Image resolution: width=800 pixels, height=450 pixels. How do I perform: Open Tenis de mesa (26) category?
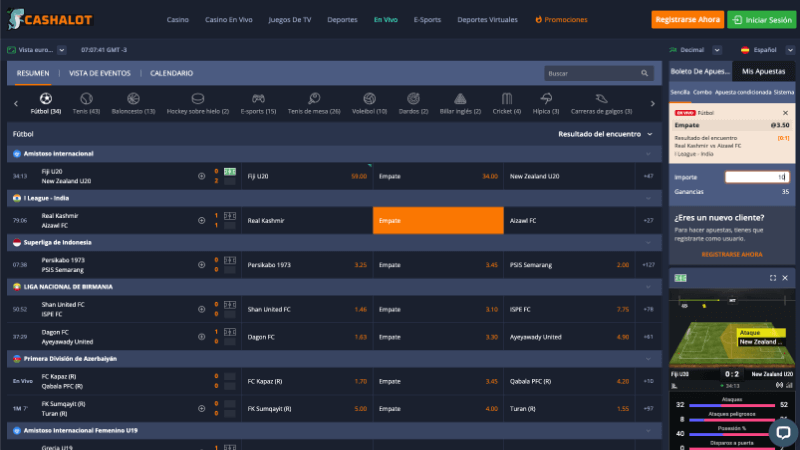tap(314, 103)
